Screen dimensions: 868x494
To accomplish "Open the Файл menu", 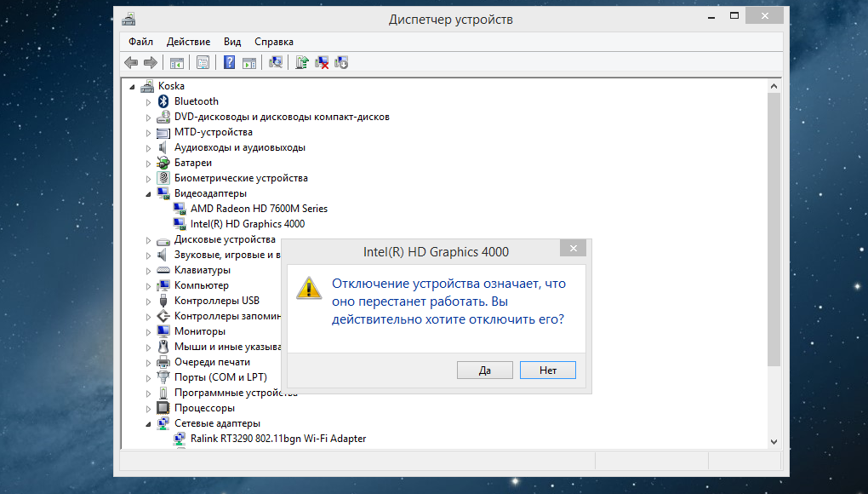I will 140,42.
